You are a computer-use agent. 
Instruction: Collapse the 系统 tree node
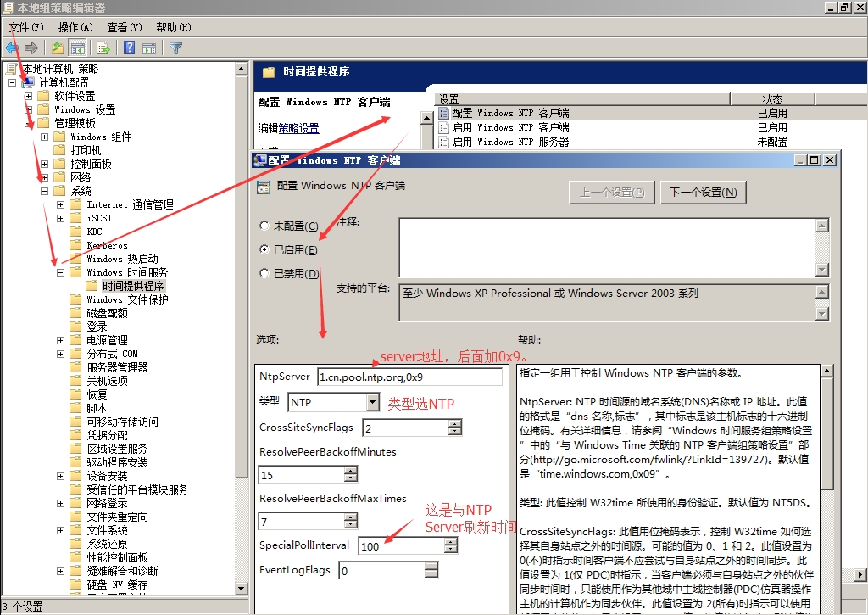(44, 191)
